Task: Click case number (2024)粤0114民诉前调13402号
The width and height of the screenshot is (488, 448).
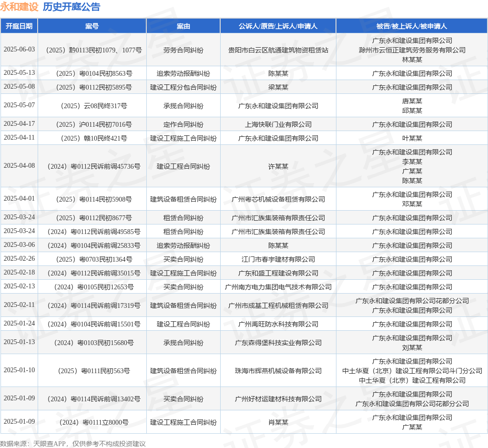Action: (x=94, y=399)
